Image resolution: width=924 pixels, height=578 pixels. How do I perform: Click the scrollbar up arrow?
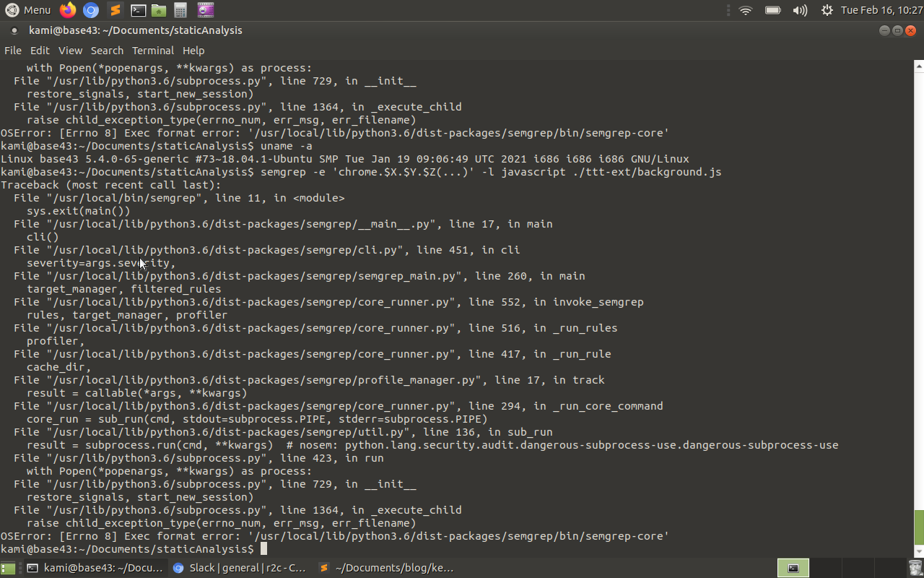[x=919, y=66]
